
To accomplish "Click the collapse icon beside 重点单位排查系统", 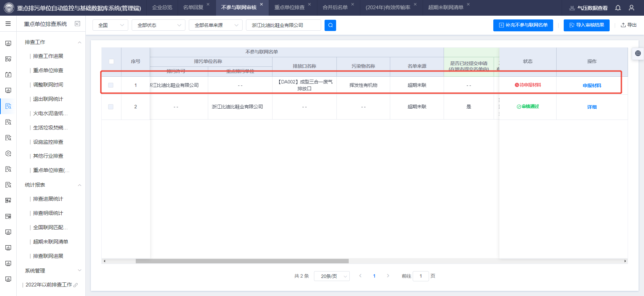I will pyautogui.click(x=78, y=24).
